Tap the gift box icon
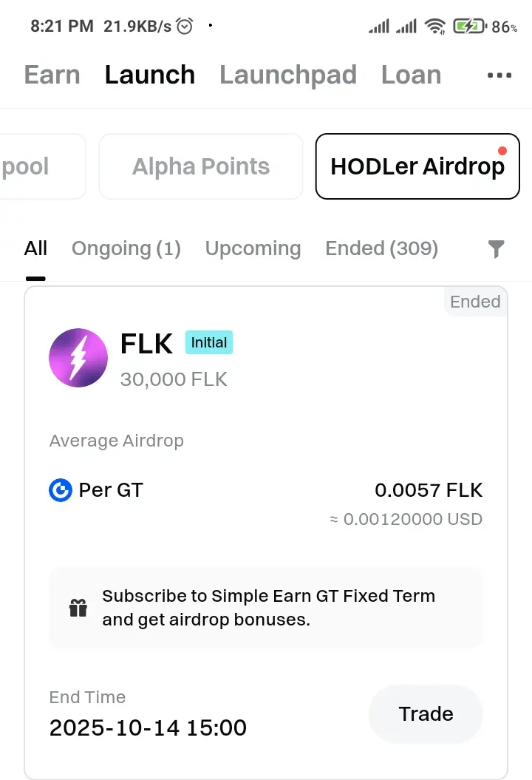Viewport: 532px width, 780px height. pos(78,608)
